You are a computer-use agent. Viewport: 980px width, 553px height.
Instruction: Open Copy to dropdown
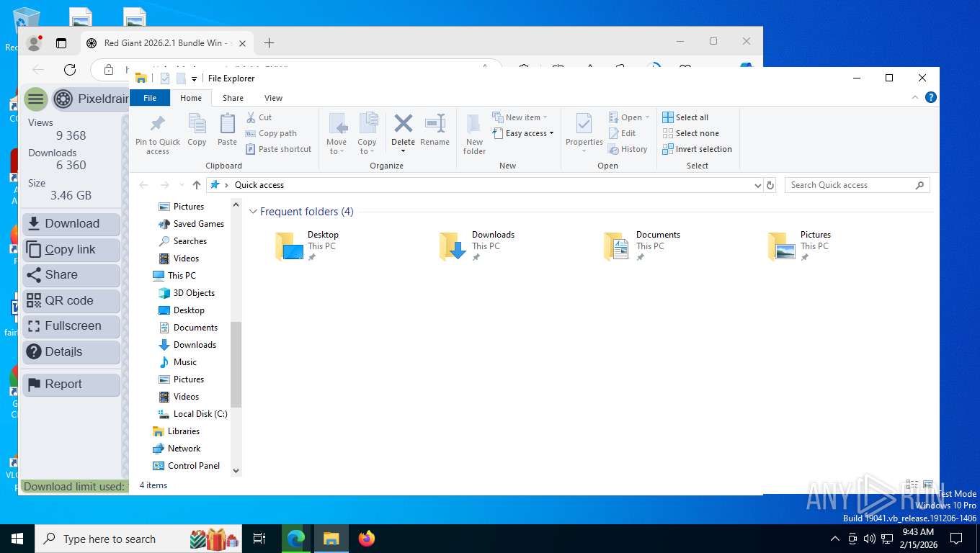pyautogui.click(x=367, y=134)
